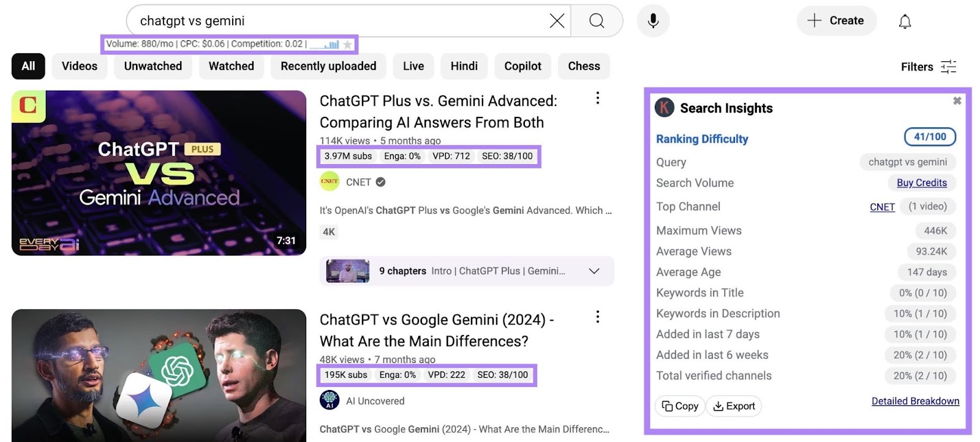
Task: Click the Create button
Action: point(836,21)
